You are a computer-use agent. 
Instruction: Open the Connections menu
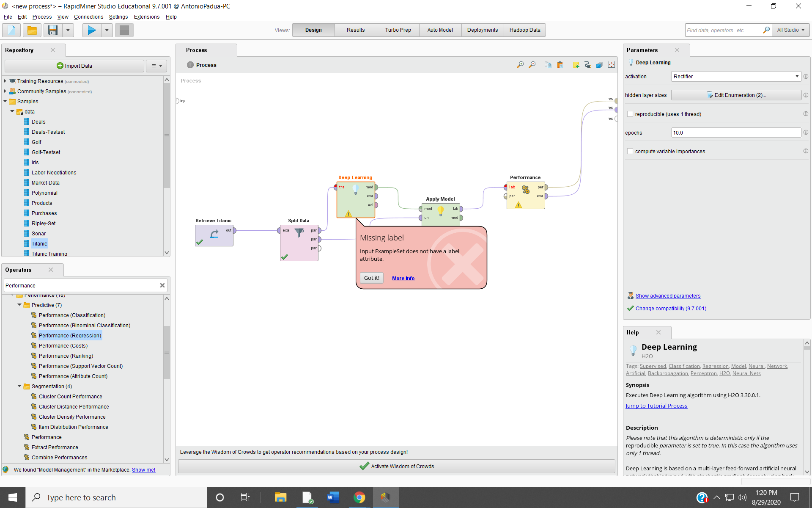click(88, 17)
